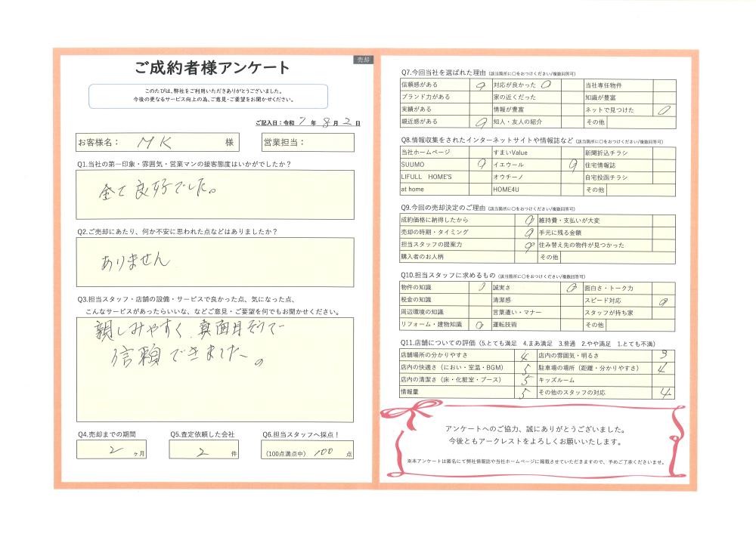The image size is (756, 534).
Task: Click the blue-bordered greeting message box
Action: click(209, 96)
